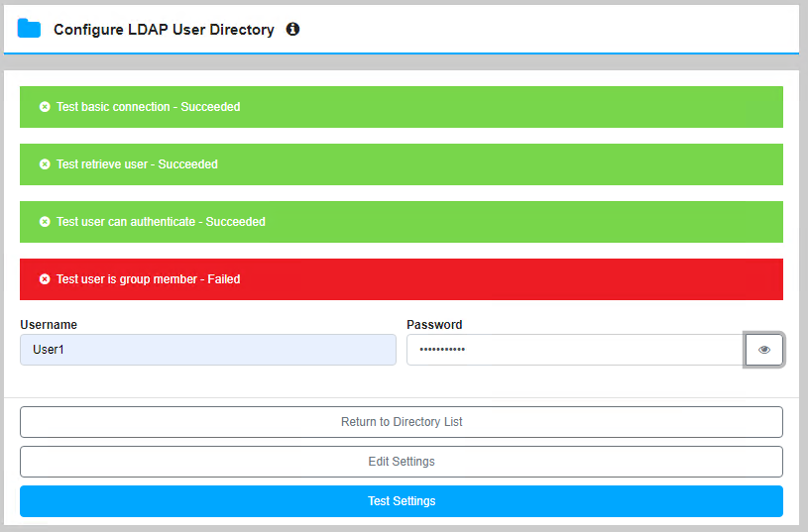Click the blue folder icon in header
Image resolution: width=808 pixels, height=532 pixels.
pos(29,29)
